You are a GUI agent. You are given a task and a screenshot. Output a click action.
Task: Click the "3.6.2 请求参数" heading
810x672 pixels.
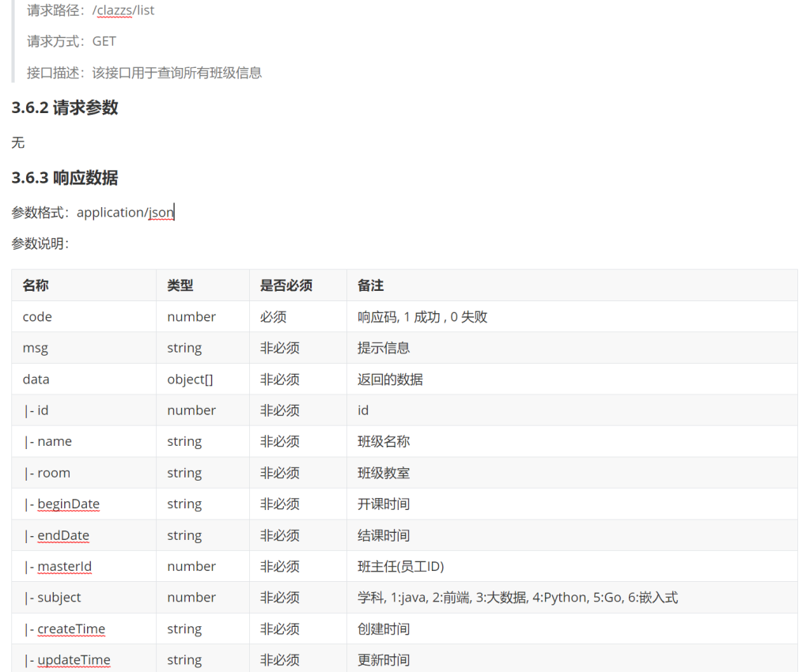[65, 108]
